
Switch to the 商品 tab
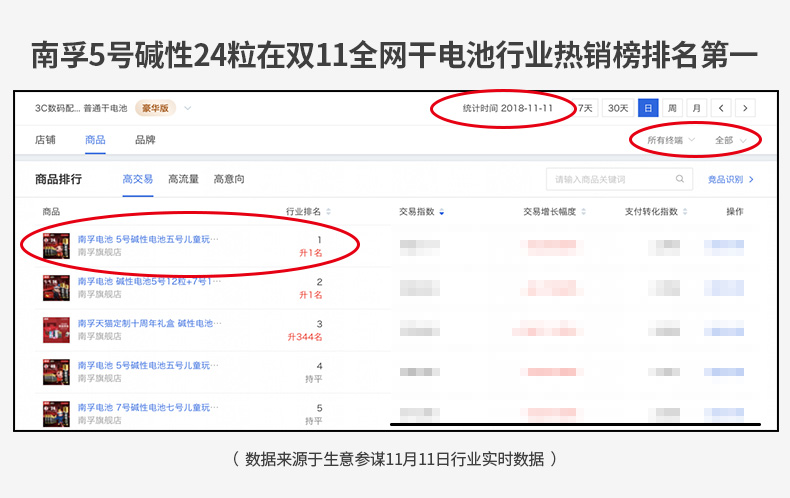(x=95, y=140)
